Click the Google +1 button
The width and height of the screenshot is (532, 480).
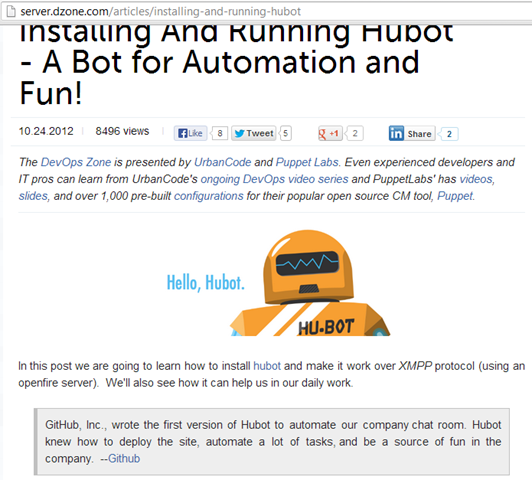(330, 133)
